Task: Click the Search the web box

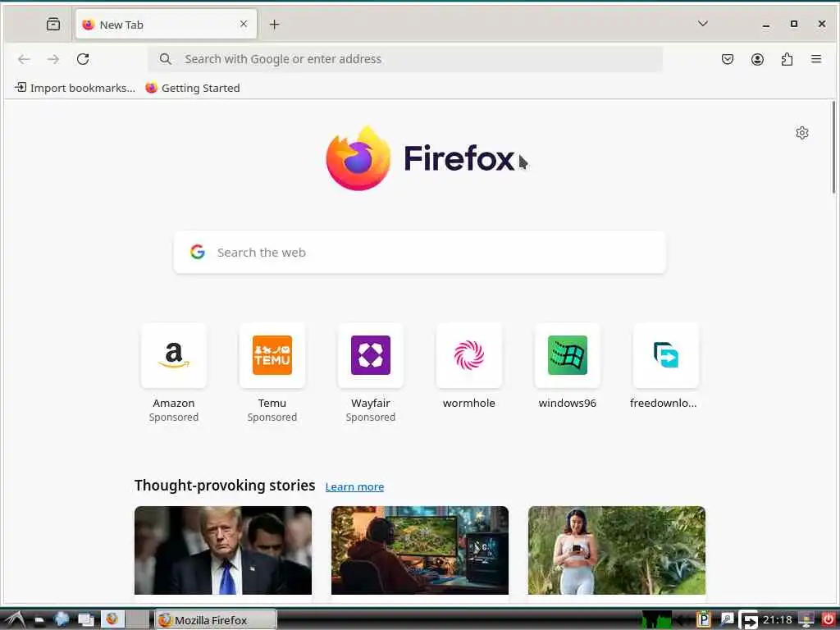Action: [420, 253]
